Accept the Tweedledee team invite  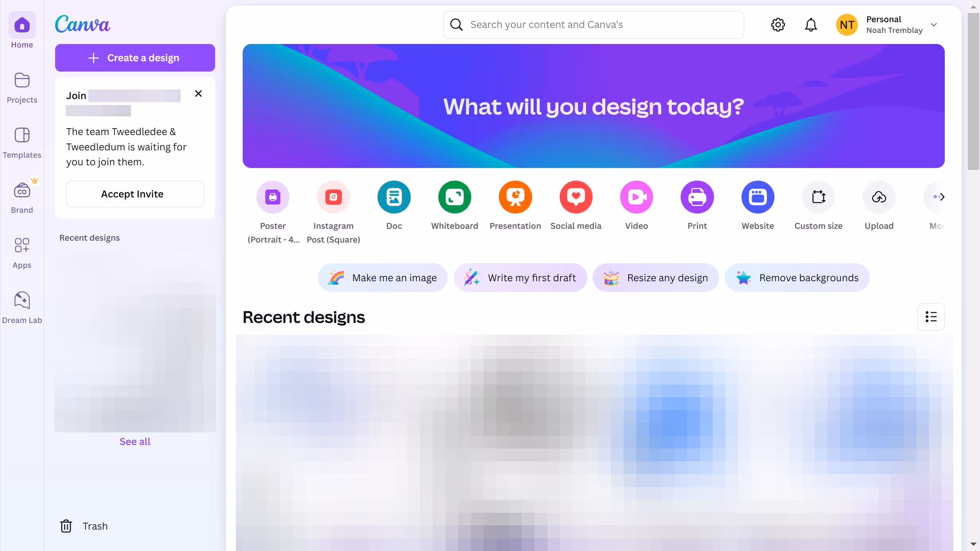pyautogui.click(x=135, y=194)
